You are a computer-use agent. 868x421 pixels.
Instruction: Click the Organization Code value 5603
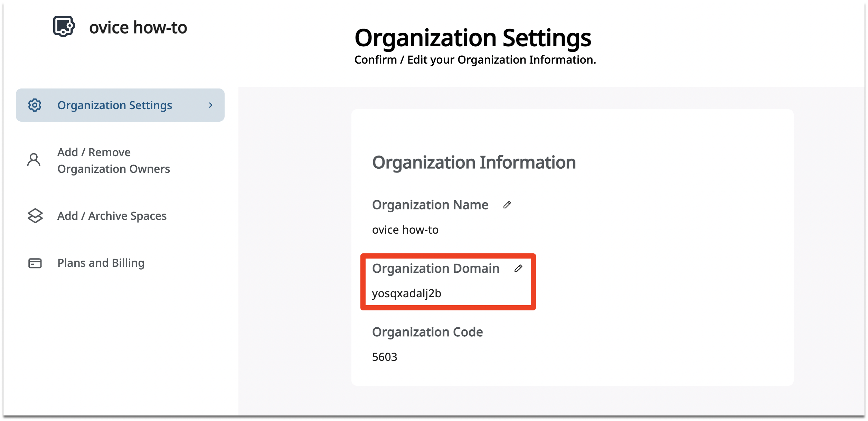click(385, 357)
